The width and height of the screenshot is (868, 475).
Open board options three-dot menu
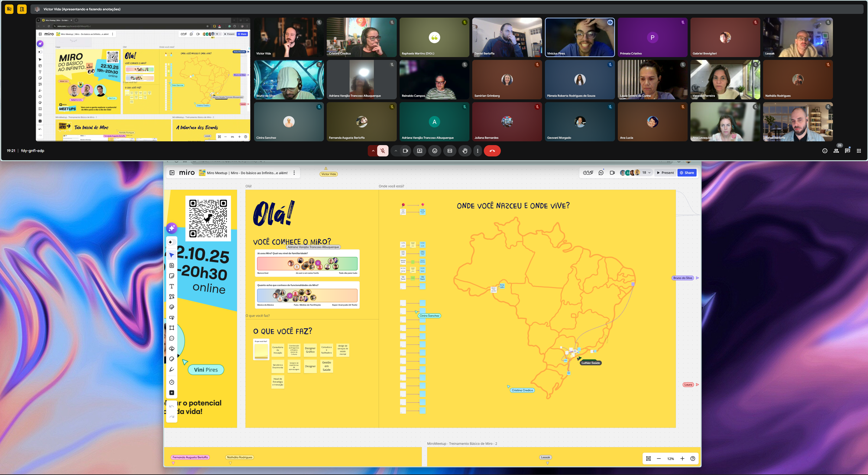pos(294,173)
